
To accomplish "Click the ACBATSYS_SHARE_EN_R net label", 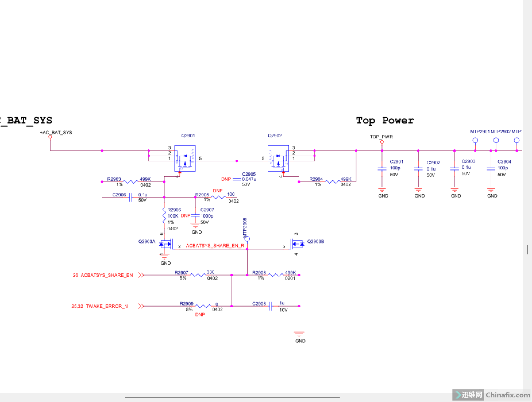I will tap(215, 246).
